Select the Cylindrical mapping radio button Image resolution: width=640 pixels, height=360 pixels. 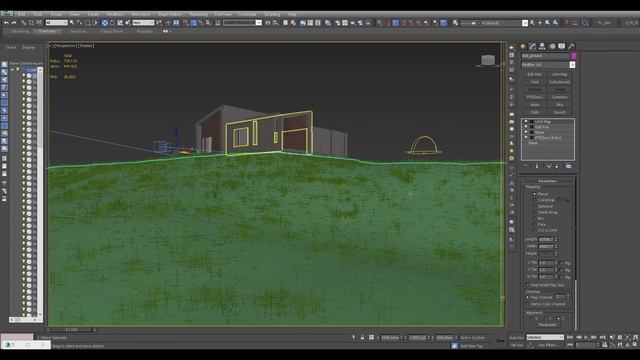[534, 200]
